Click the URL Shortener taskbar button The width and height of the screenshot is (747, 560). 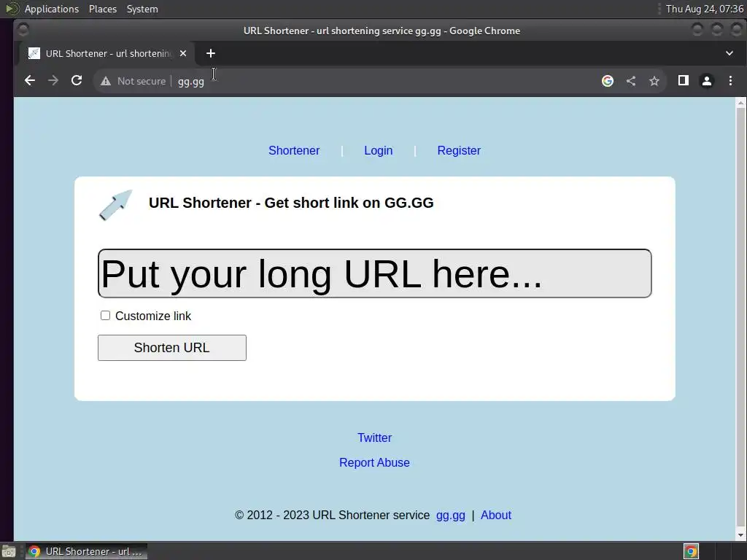86,551
